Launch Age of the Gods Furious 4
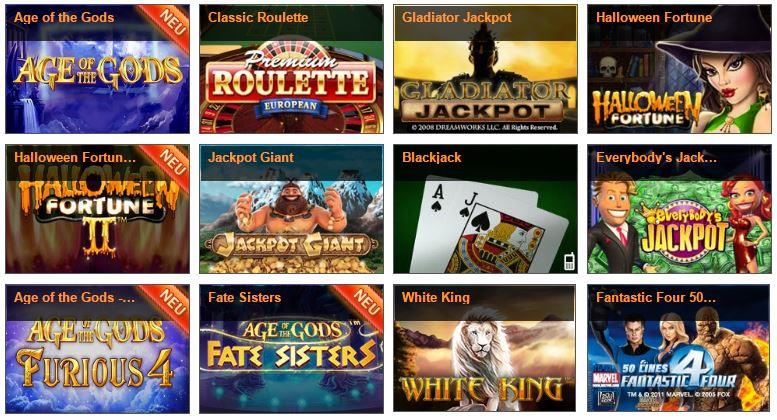This screenshot has width=777, height=420. click(x=98, y=349)
